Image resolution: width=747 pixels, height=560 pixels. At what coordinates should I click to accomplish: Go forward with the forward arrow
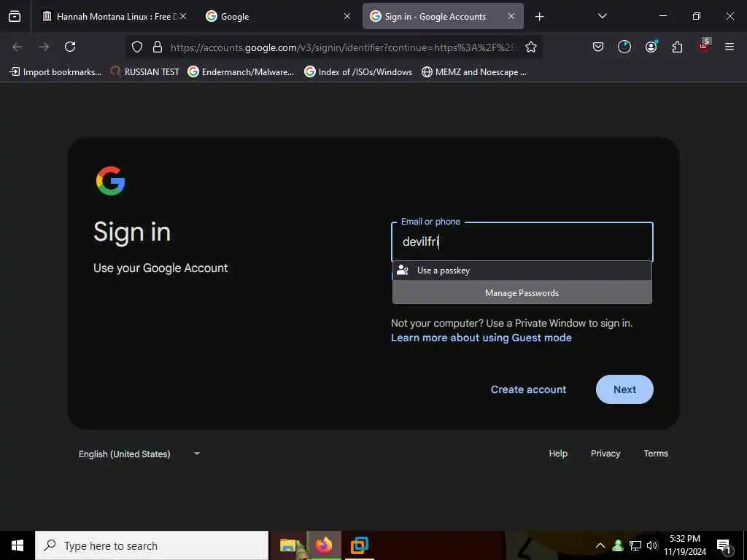(x=44, y=47)
